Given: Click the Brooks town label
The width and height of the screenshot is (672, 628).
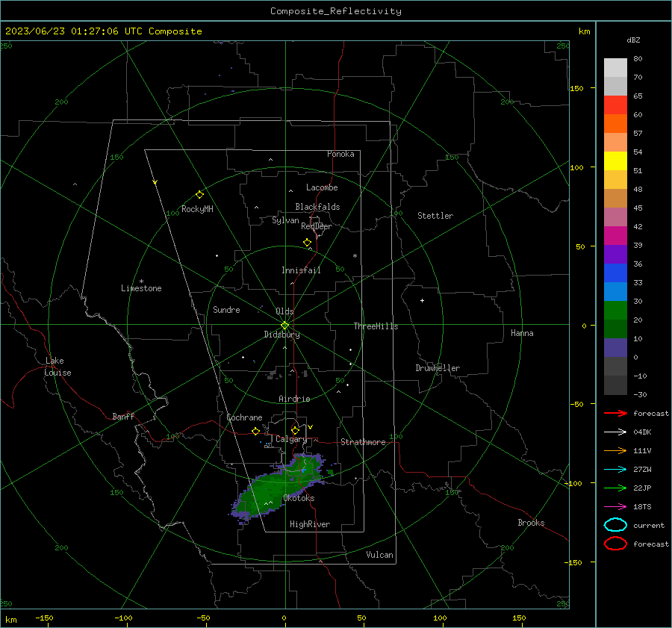Looking at the screenshot, I should (531, 523).
